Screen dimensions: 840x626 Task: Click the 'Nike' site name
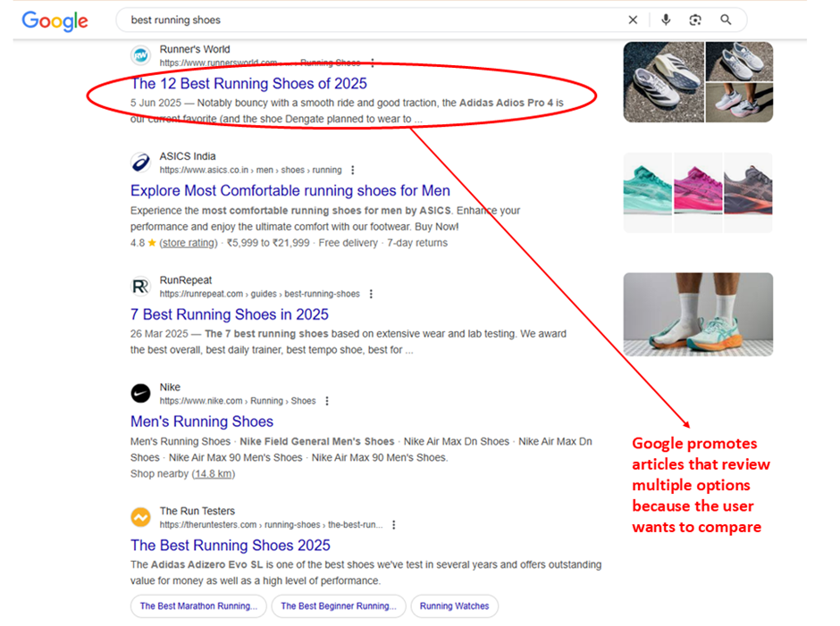[170, 388]
